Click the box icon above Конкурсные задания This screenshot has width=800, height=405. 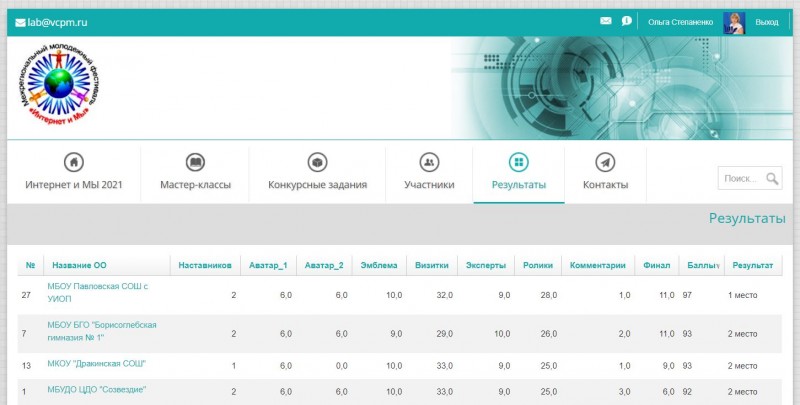click(317, 162)
